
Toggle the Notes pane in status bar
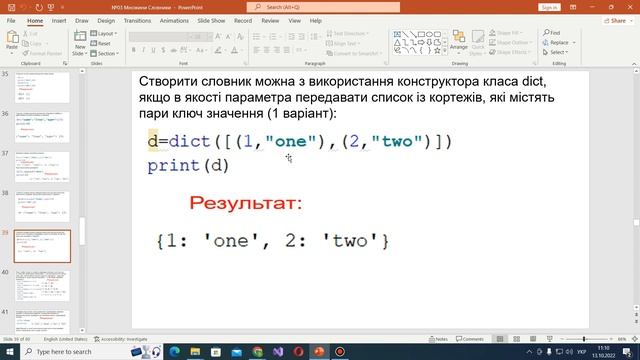click(438, 339)
